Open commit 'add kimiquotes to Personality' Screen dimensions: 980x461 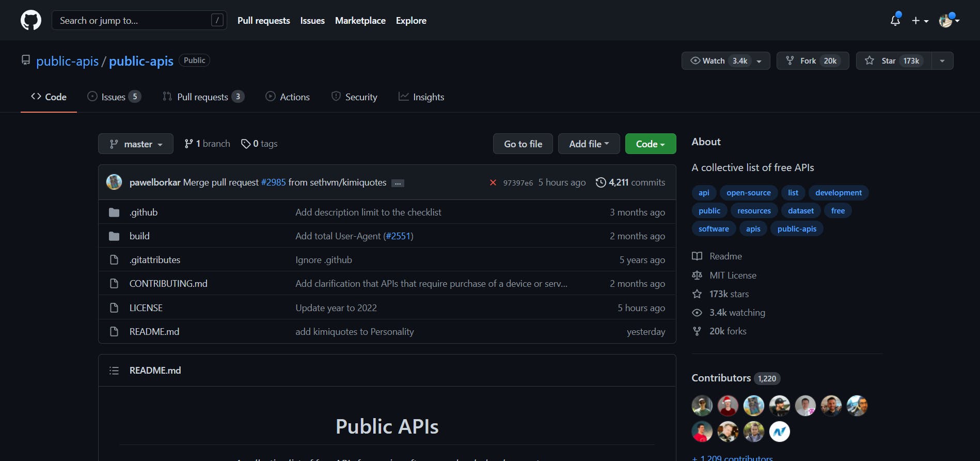pyautogui.click(x=355, y=332)
